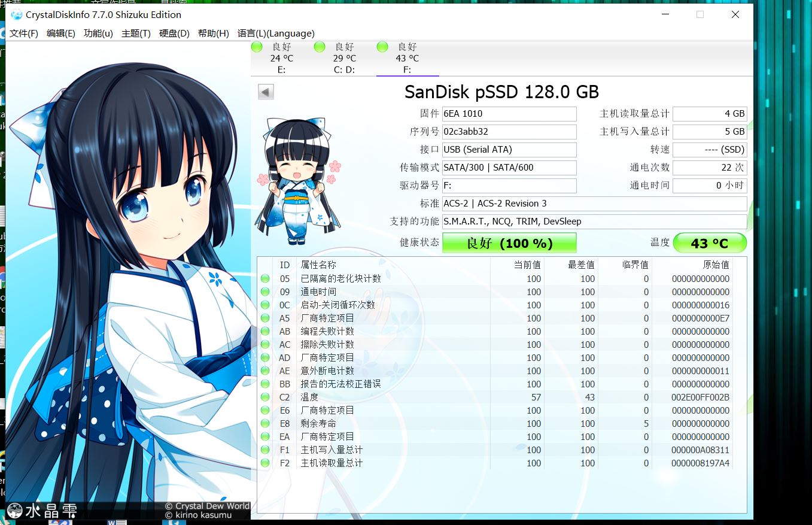Click the ID column header
This screenshot has width=812, height=525.
click(x=285, y=265)
